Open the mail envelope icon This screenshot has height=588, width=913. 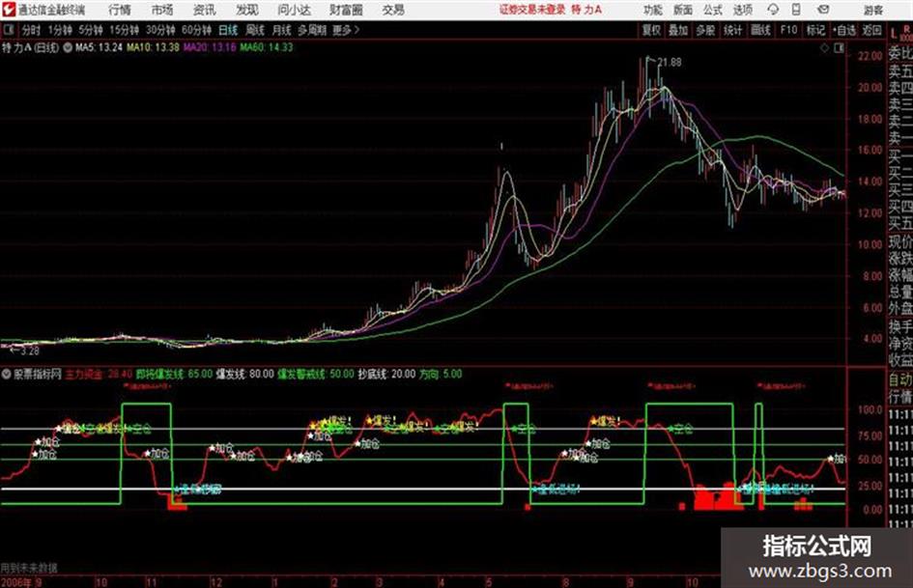click(823, 10)
